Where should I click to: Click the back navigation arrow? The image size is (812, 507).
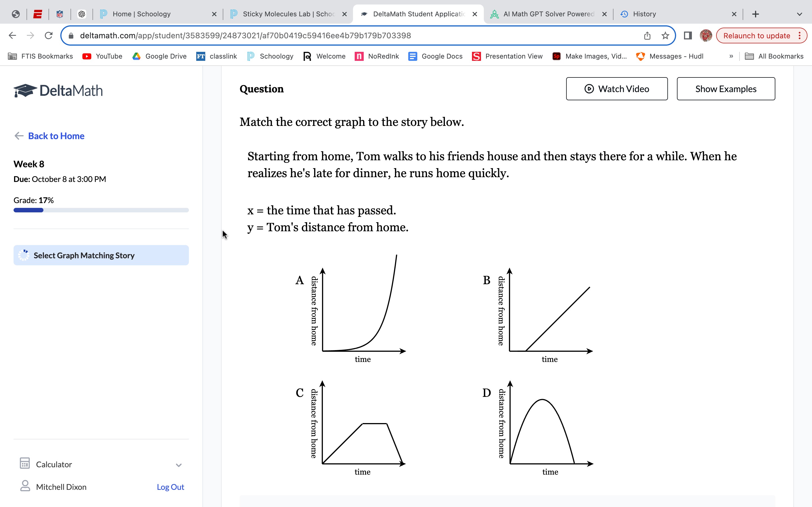12,35
